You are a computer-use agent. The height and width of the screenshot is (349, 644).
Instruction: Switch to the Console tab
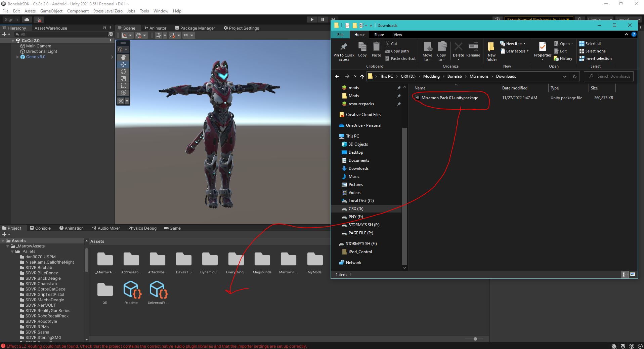click(40, 228)
